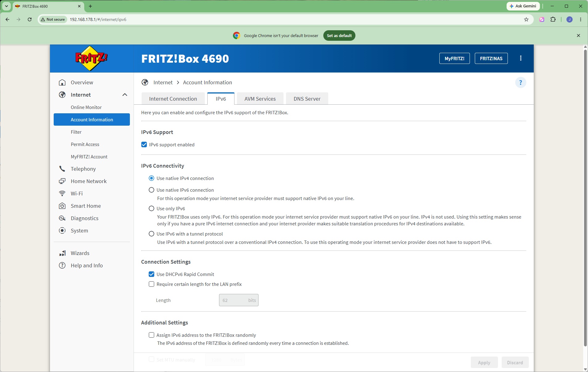Open the Chrome three-dot menu

(581, 19)
